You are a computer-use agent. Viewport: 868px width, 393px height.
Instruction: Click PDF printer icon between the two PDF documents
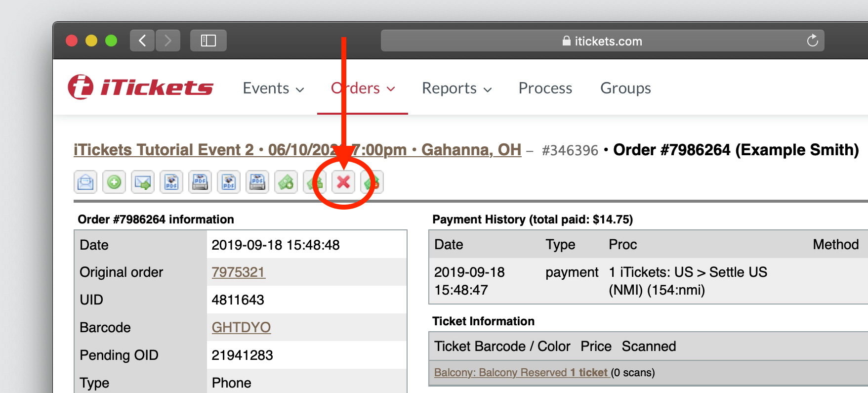click(x=200, y=182)
